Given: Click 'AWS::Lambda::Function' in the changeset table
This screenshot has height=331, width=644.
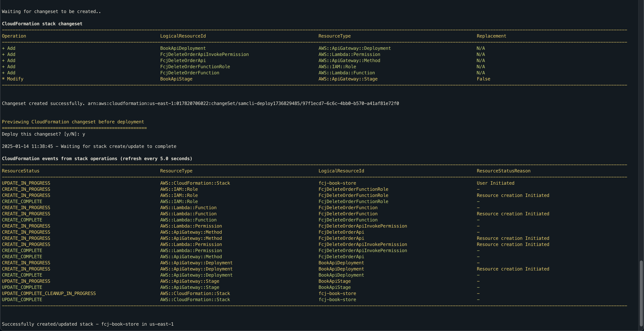Looking at the screenshot, I should (347, 73).
